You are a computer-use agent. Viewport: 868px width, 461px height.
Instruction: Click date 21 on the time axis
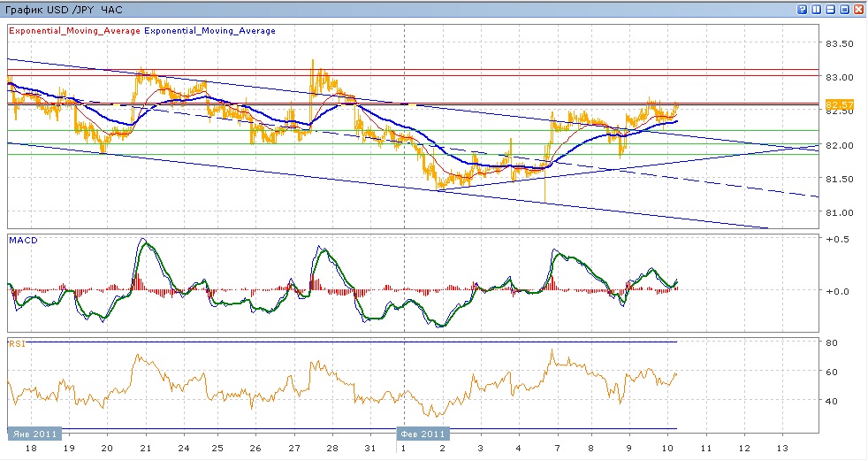click(x=144, y=449)
